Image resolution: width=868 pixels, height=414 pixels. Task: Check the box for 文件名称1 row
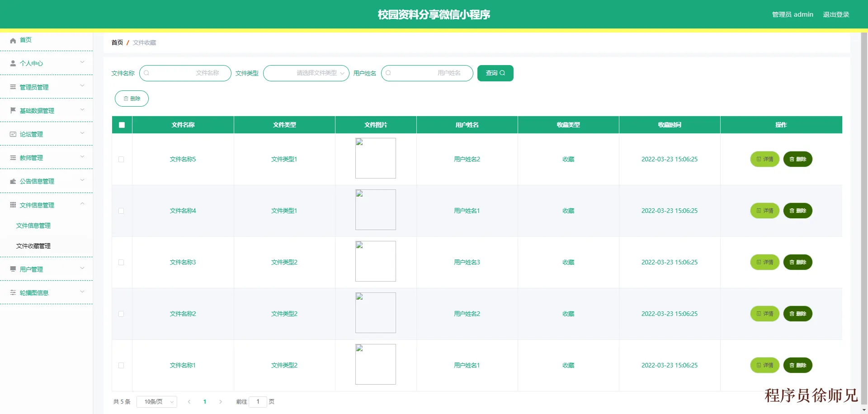tap(121, 366)
